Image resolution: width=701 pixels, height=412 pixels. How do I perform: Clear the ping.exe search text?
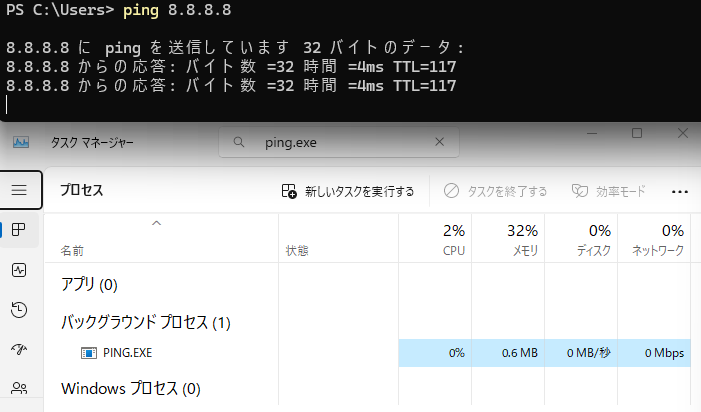(439, 142)
